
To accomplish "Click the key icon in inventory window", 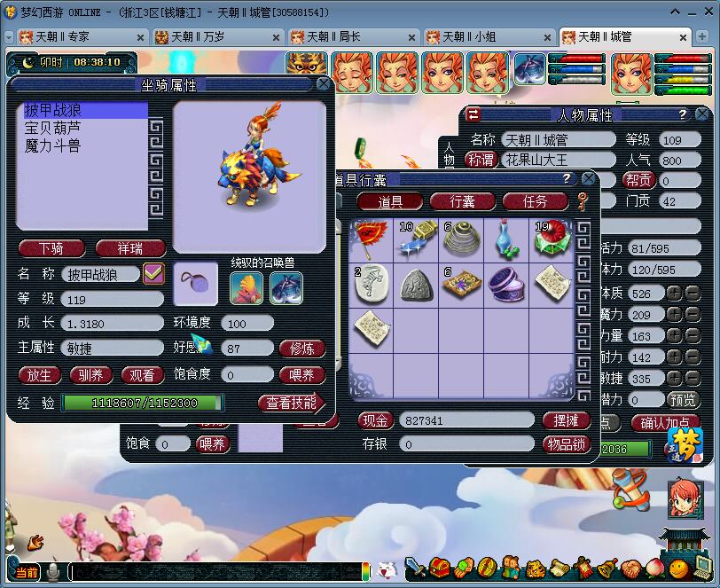I will (583, 201).
